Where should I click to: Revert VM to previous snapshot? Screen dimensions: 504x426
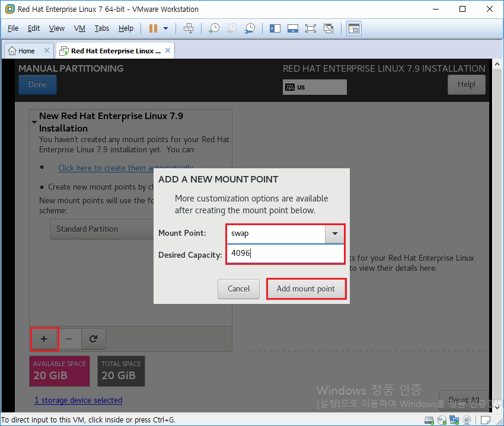coord(232,28)
